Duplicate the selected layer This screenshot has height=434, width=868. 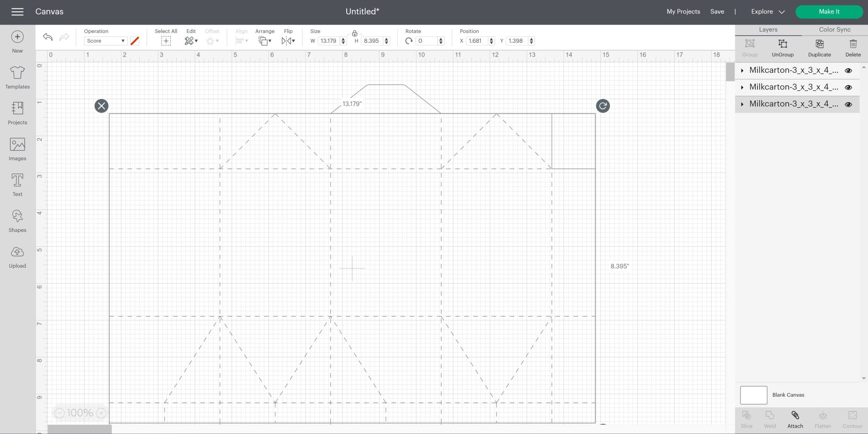click(819, 48)
